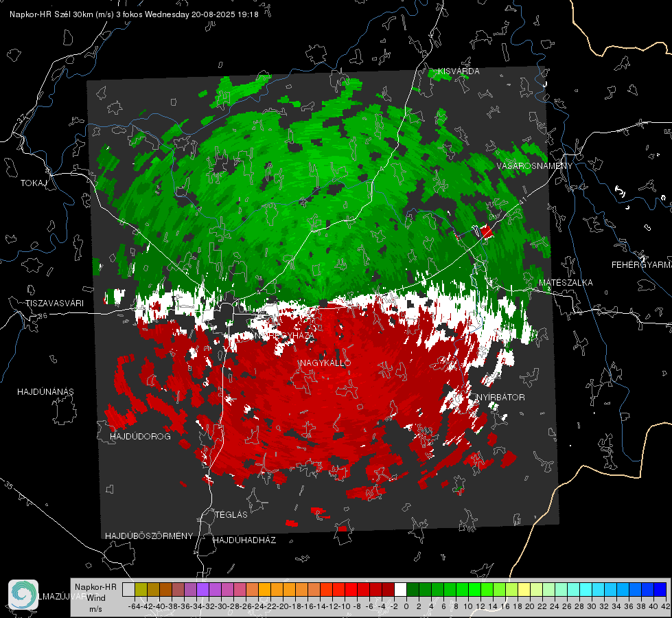Image resolution: width=672 pixels, height=618 pixels.
Task: Click the road number 36 label near Tiszavasvári
Action: [43, 316]
